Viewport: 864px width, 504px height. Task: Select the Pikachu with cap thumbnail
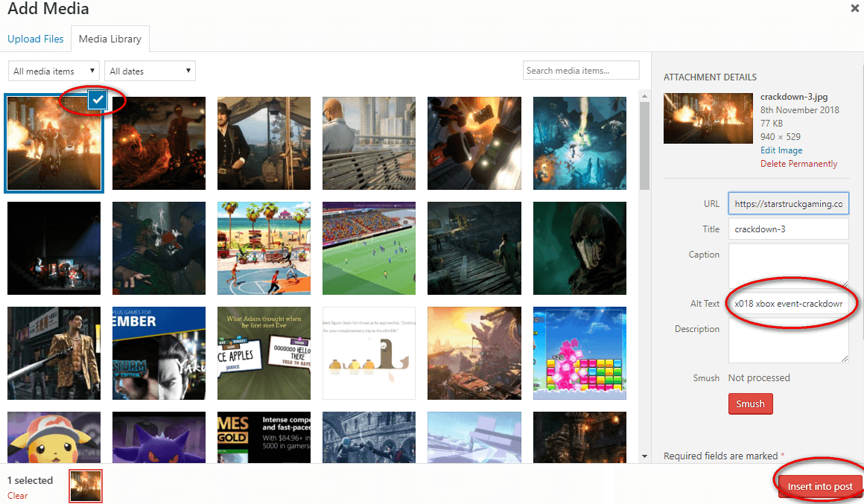click(54, 437)
